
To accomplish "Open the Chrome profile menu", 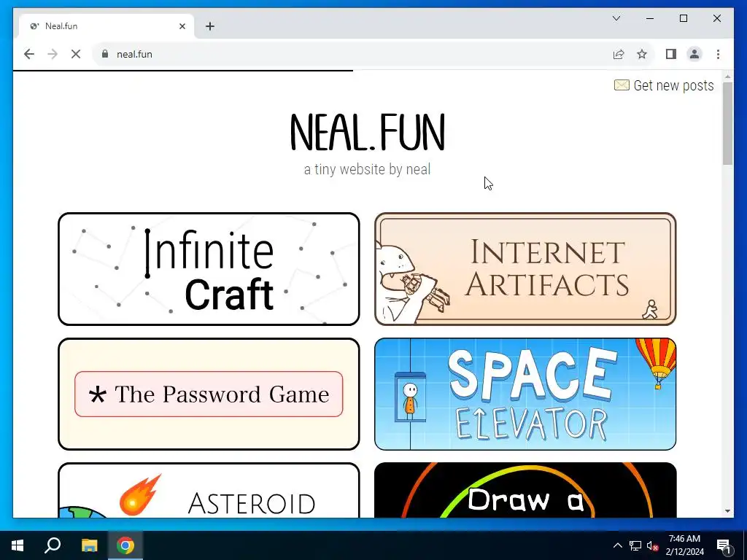I will coord(694,54).
